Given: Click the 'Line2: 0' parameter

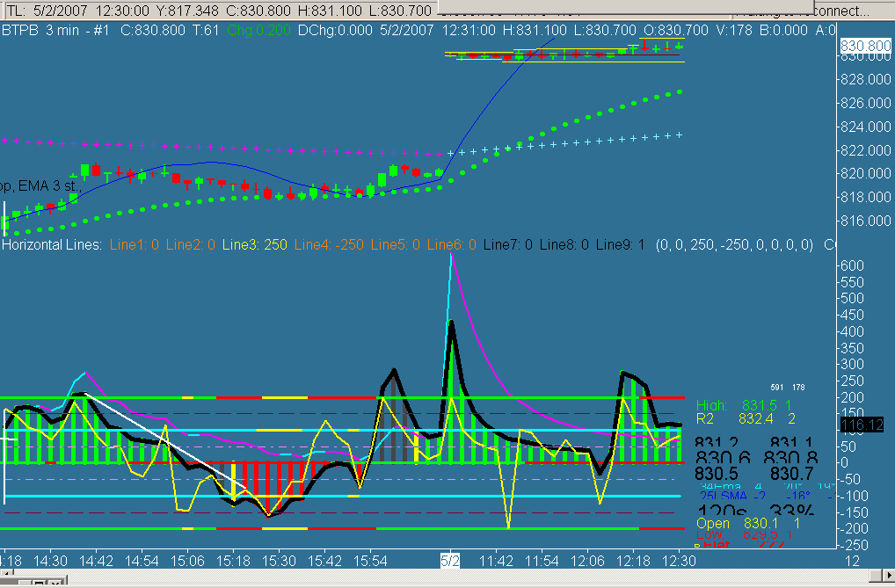Looking at the screenshot, I should [x=191, y=245].
